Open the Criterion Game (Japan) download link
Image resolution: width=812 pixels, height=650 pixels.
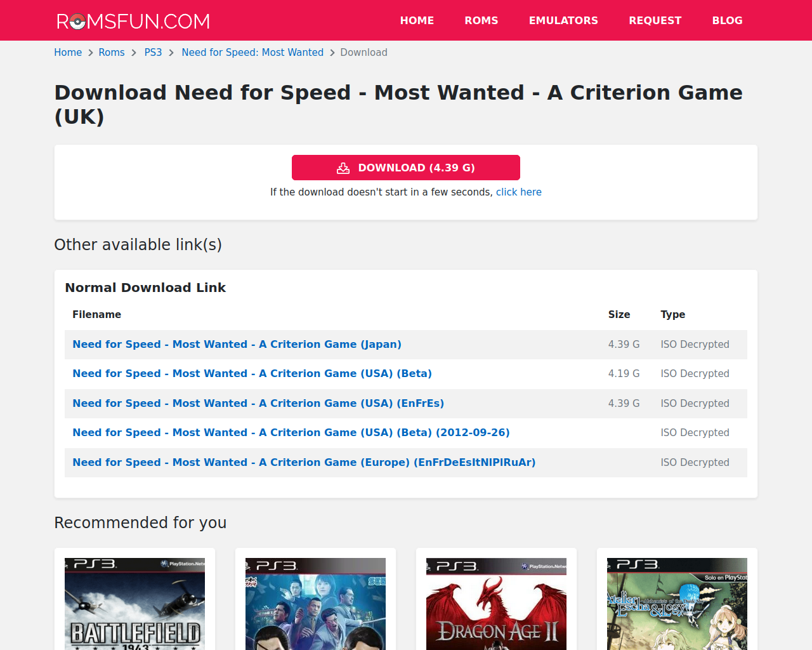point(237,345)
